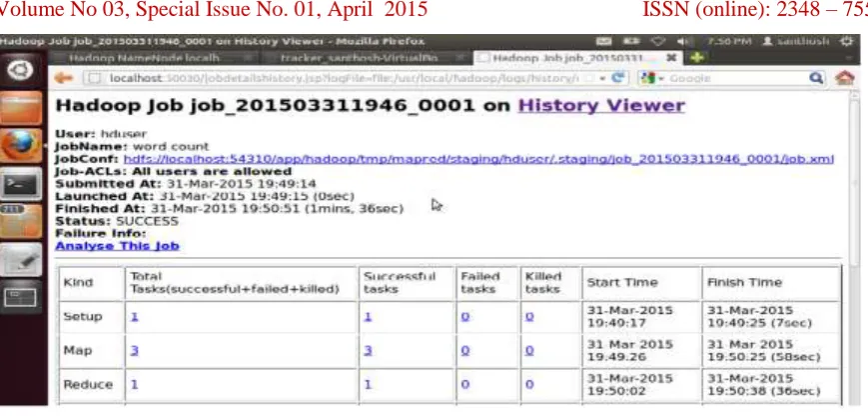Click the 'Status: SUCCESS' text

pyautogui.click(x=117, y=221)
